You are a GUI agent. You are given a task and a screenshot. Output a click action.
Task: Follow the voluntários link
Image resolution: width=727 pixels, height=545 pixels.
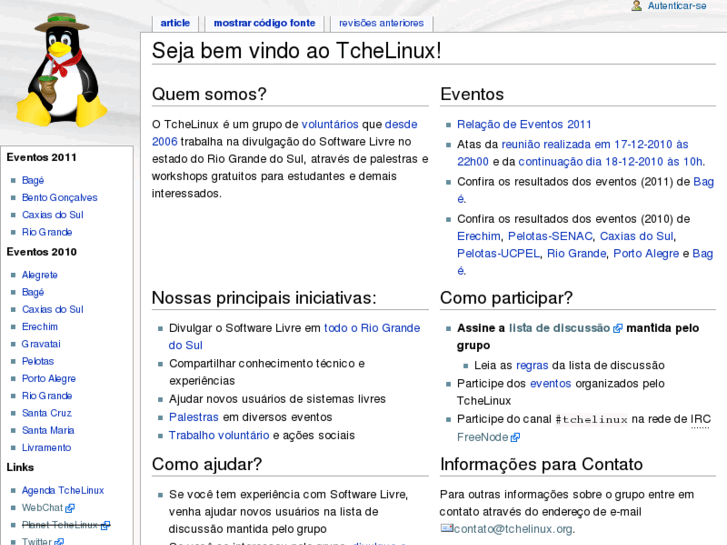330,124
